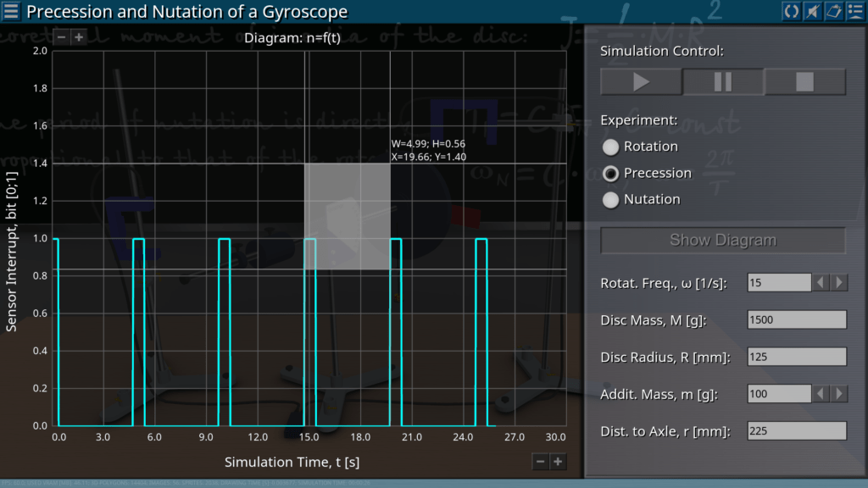Click the Show Diagram button
Image resolution: width=868 pixels, height=488 pixels.
[x=723, y=241]
